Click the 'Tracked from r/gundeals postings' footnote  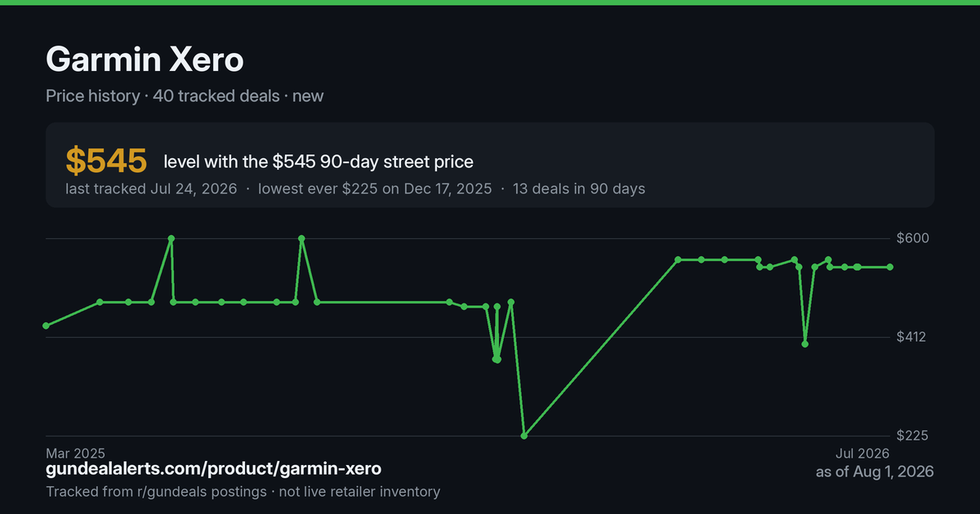click(x=156, y=491)
